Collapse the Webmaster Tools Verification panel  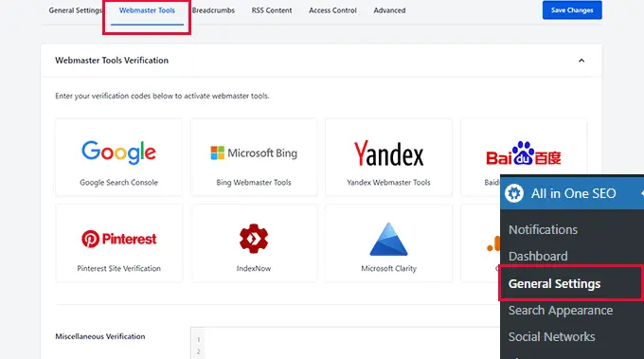click(581, 61)
